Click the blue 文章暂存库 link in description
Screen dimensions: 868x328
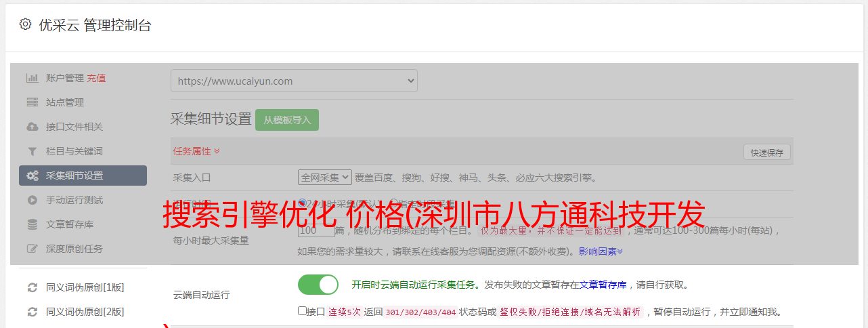tap(603, 285)
